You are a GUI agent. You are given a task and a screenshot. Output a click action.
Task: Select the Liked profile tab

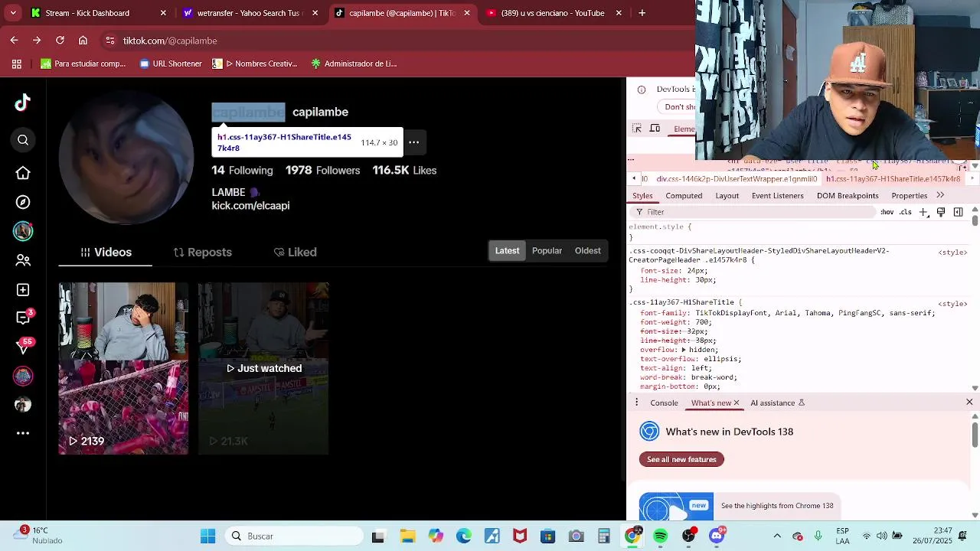pos(295,252)
